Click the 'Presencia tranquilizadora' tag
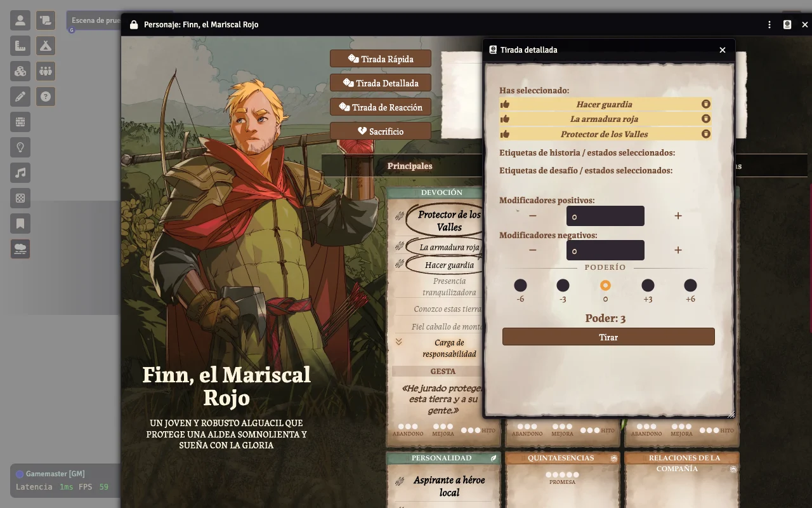This screenshot has height=508, width=812. (x=449, y=287)
